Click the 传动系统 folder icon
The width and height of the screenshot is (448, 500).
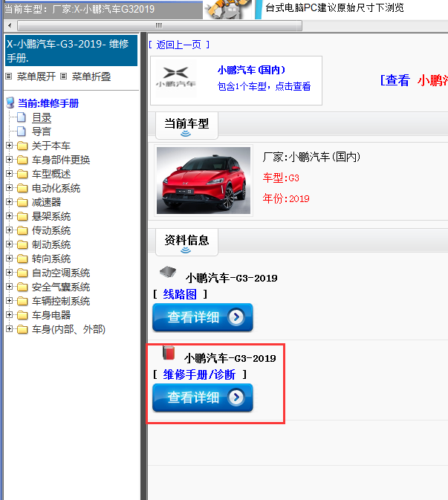point(22,230)
